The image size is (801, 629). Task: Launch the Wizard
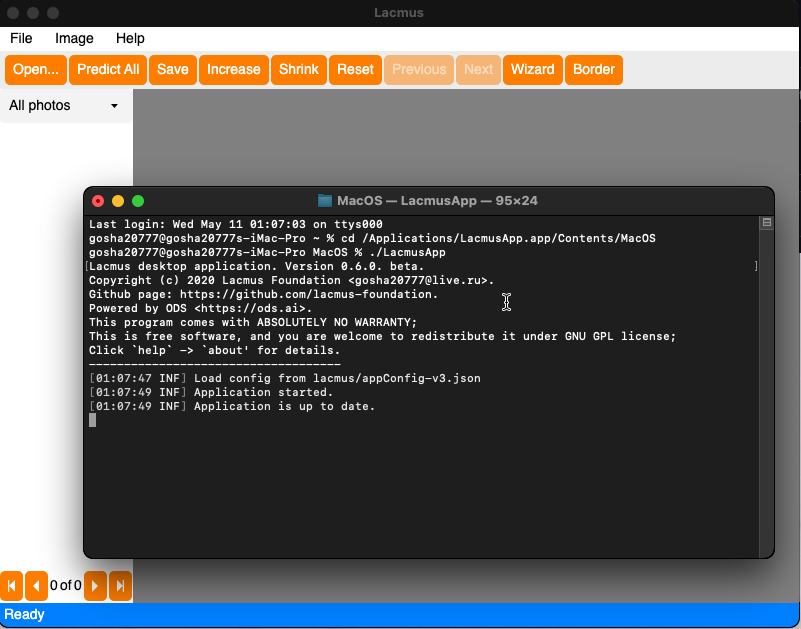tap(533, 69)
